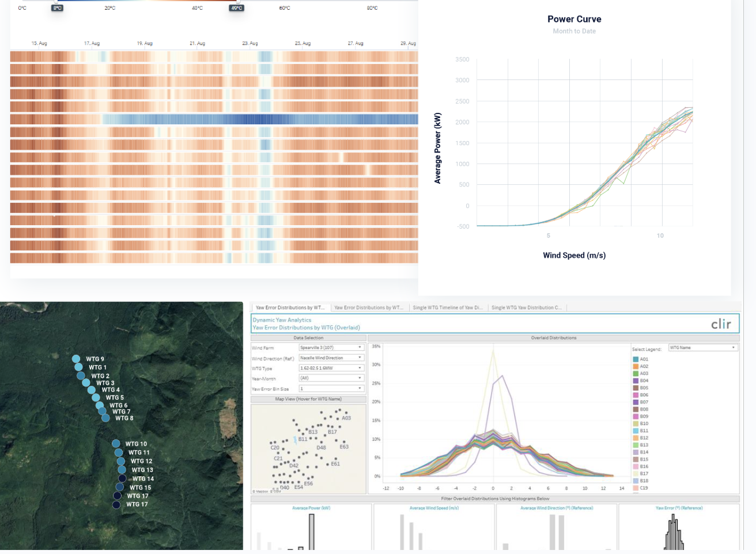
Task: Select the WTG 10 turbine marker on map
Action: coord(116,443)
